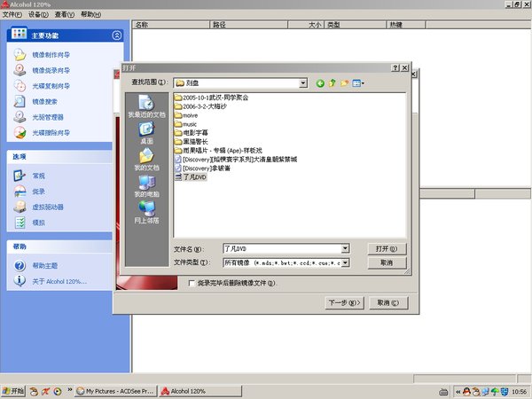Select folder 雨果唱片 - 专辑 (Ape)-样板戏
The height and width of the screenshot is (399, 532).
(x=218, y=151)
